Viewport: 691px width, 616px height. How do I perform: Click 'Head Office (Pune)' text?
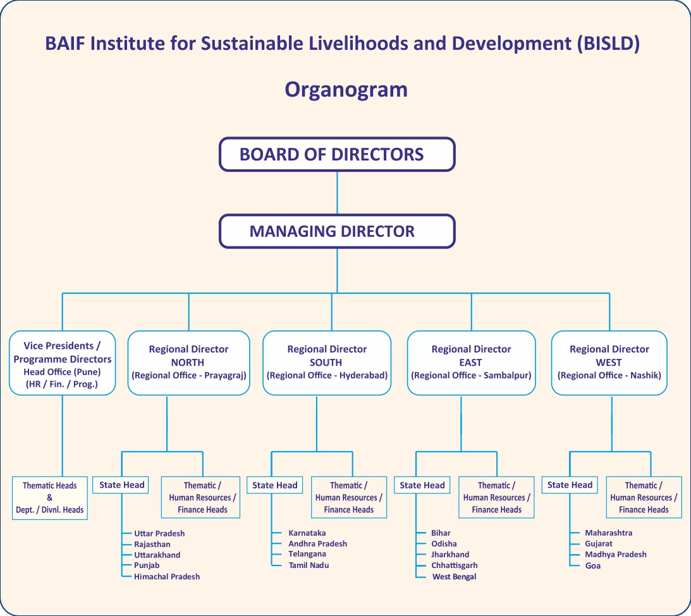tap(62, 372)
